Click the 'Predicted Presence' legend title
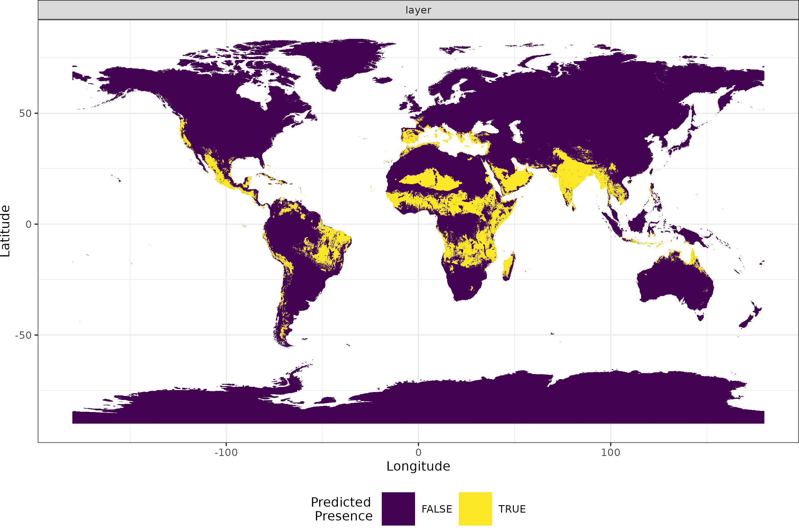 (342, 509)
